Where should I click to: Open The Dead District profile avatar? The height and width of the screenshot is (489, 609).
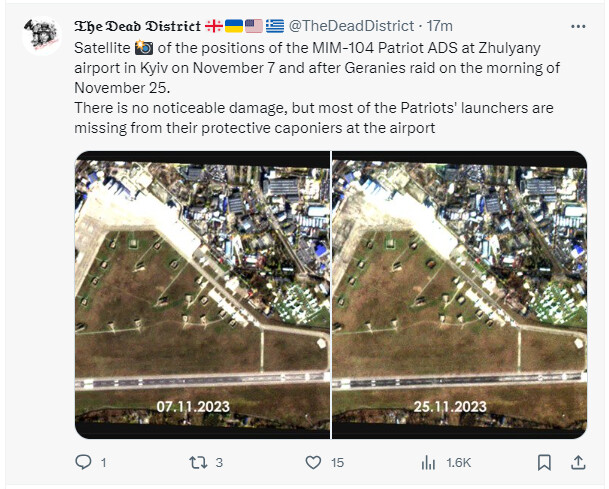coord(42,36)
